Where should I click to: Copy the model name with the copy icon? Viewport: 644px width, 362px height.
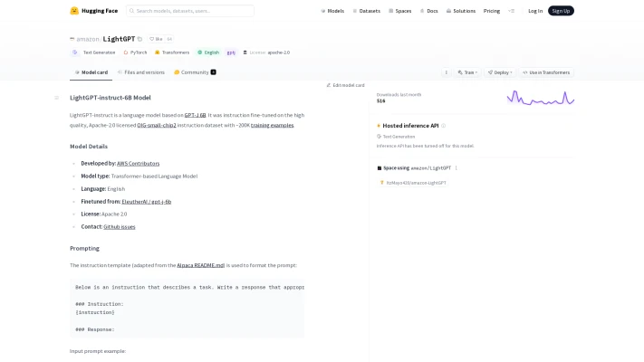pyautogui.click(x=139, y=39)
